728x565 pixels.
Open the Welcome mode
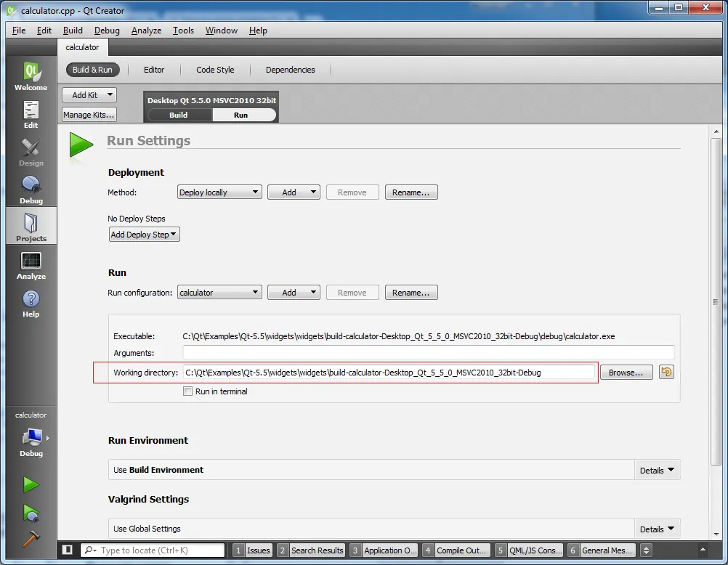31,76
